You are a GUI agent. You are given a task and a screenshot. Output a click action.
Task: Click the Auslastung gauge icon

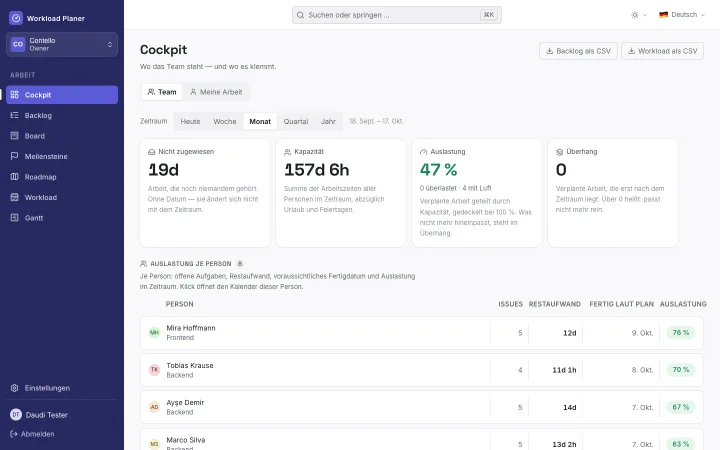[423, 152]
